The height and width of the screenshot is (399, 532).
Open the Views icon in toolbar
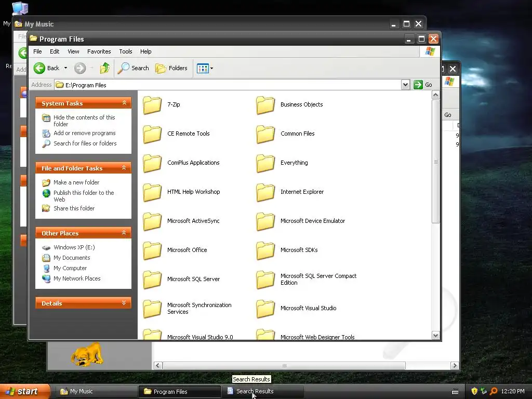[x=203, y=68]
